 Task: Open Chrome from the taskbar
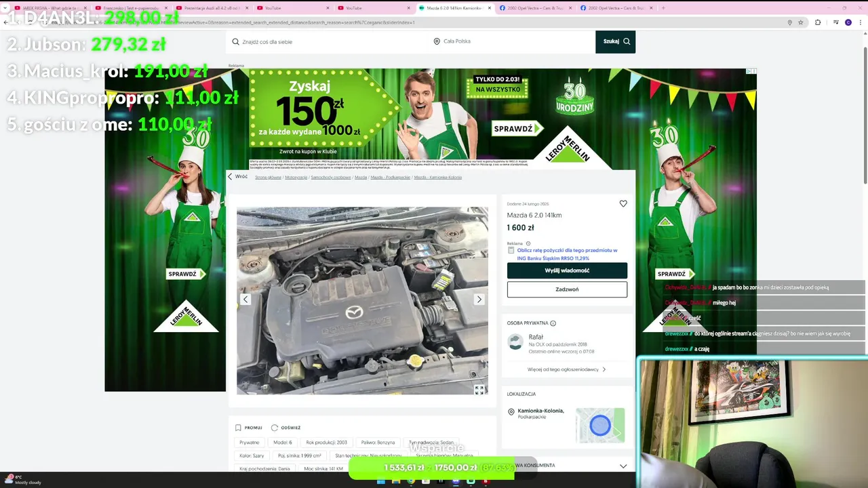411,481
